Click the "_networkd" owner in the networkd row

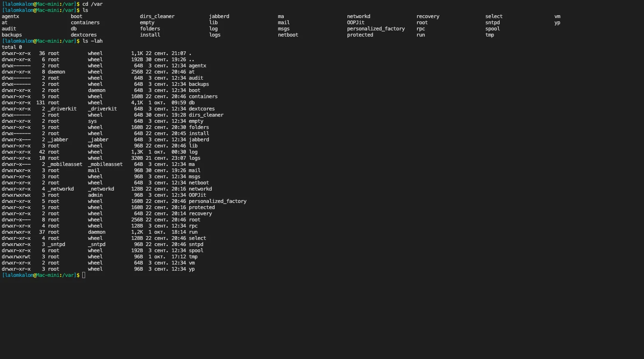[x=61, y=189]
